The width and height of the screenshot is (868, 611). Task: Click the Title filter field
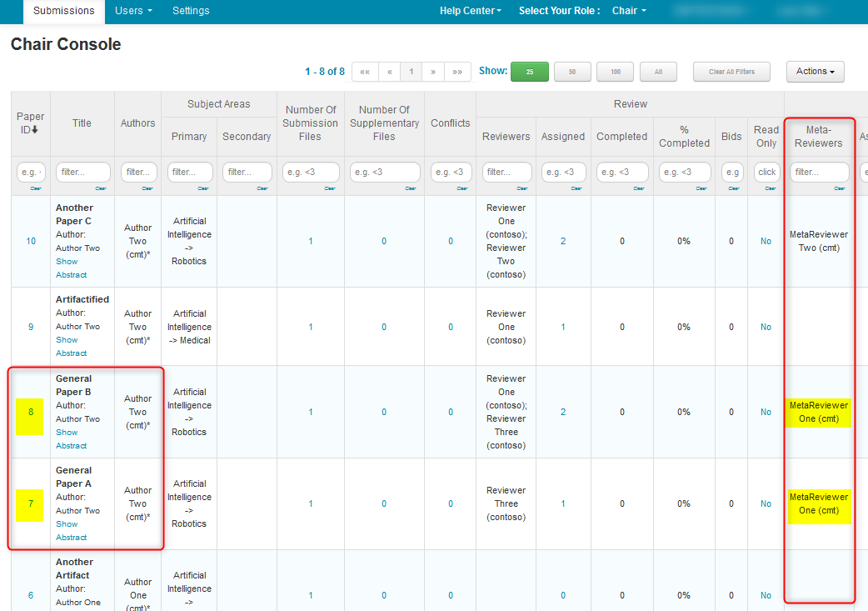point(83,172)
